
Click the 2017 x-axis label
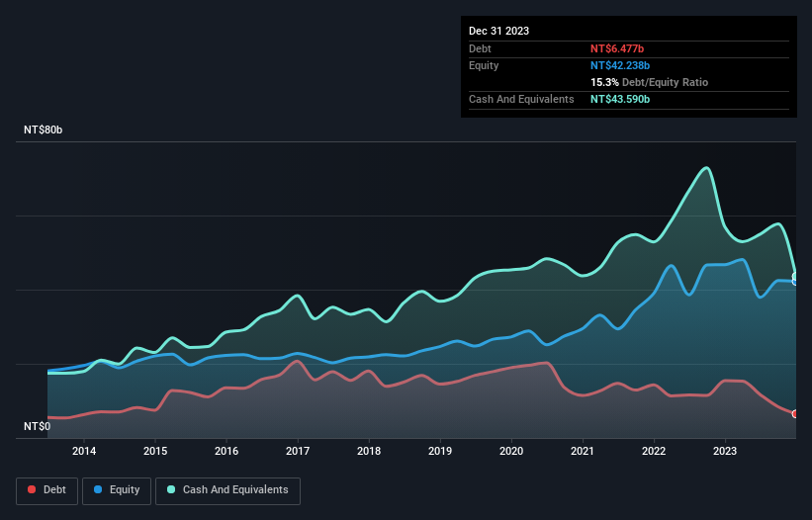[x=298, y=451]
